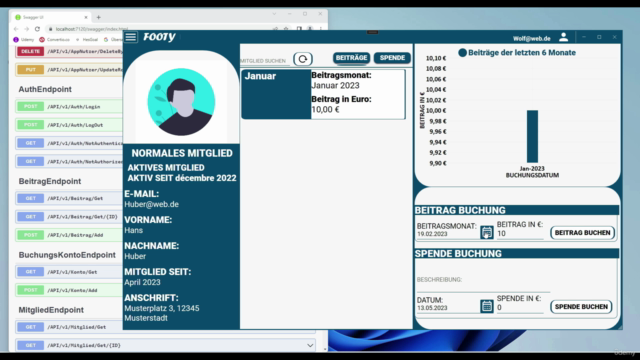The image size is (640, 360).
Task: Open the user profile icon beside Wolf@web.de
Action: pos(564,38)
